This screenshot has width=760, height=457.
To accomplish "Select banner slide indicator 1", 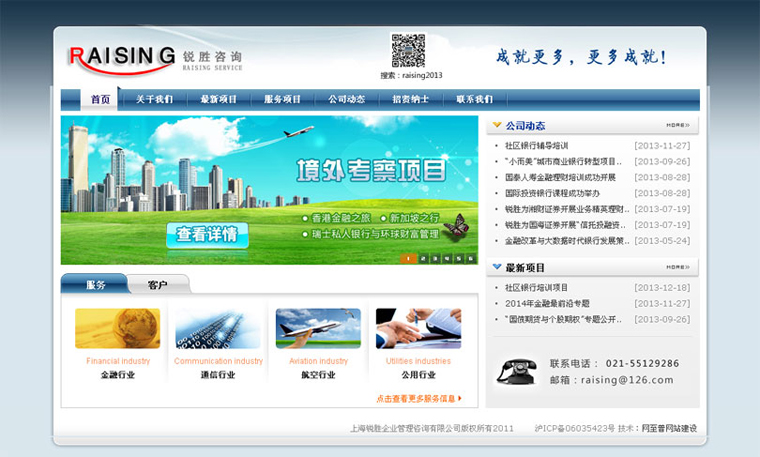I will [408, 258].
